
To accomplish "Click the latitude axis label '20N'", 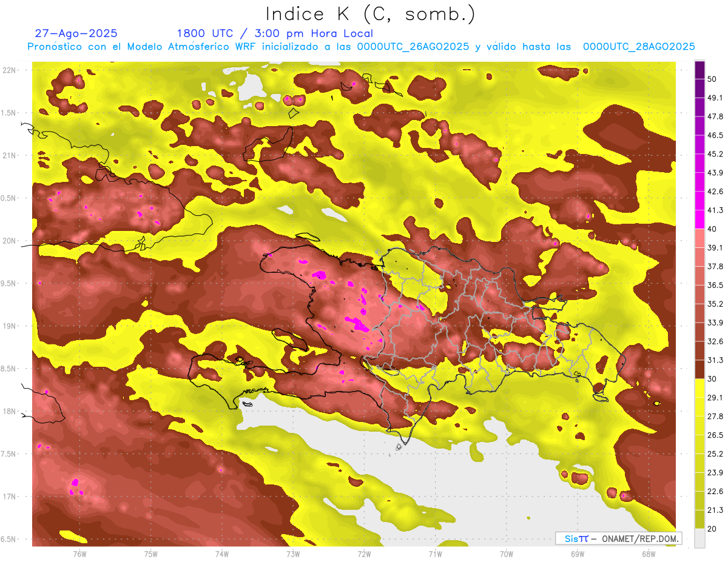I will click(x=10, y=241).
